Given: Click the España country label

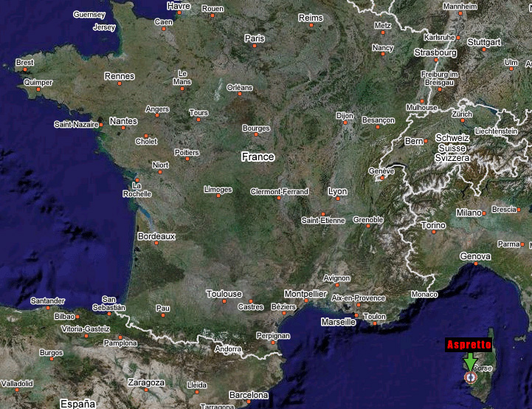Looking at the screenshot, I should (77, 403).
